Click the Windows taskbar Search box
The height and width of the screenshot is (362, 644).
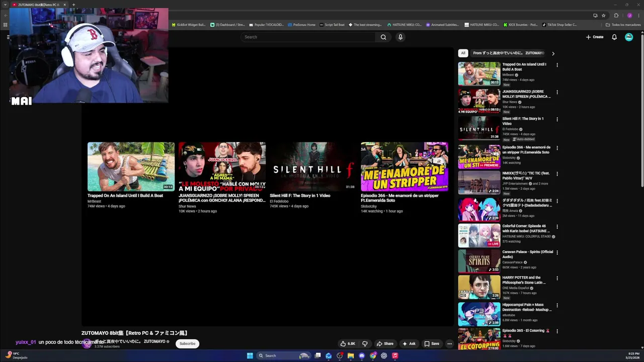(x=284, y=355)
